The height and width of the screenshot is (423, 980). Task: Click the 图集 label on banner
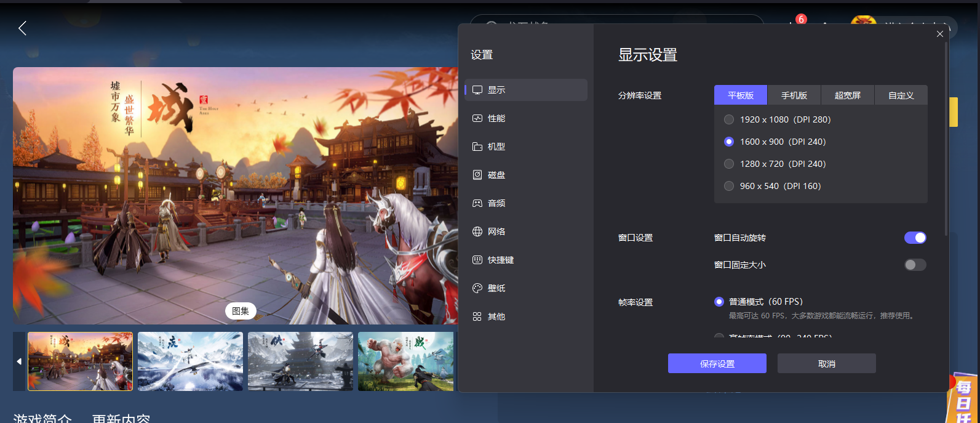tap(241, 311)
